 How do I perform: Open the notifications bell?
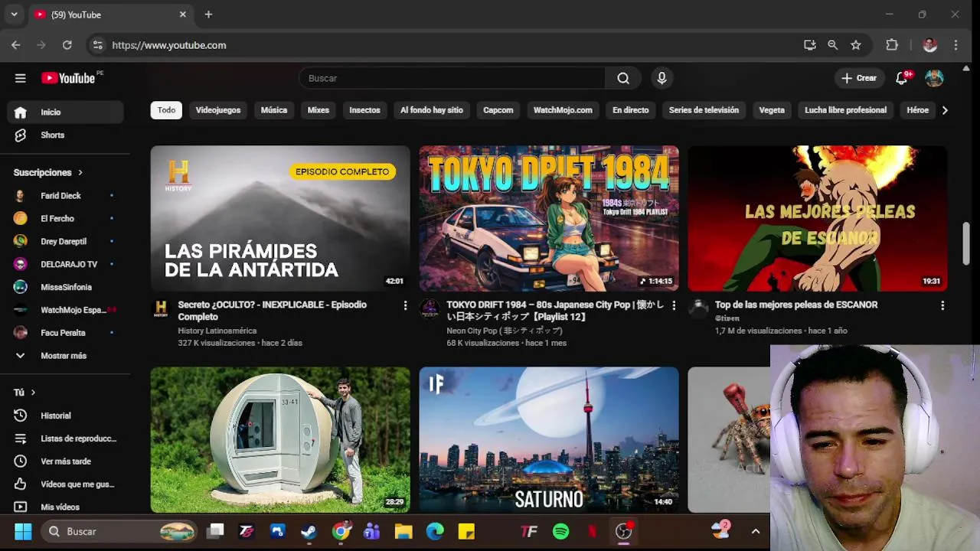(x=902, y=78)
